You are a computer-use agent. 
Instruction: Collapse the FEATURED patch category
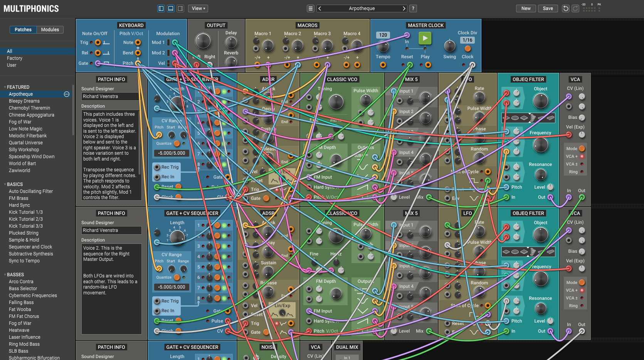pos(5,87)
